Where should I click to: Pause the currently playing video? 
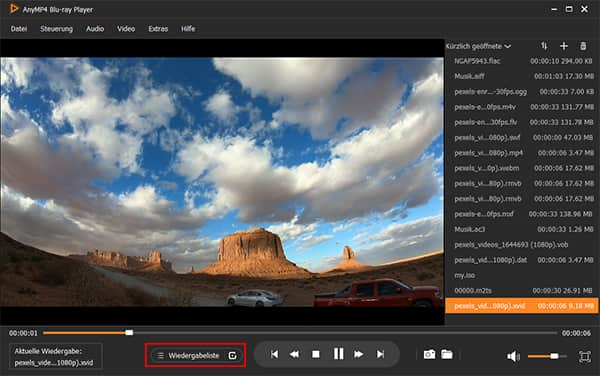(338, 354)
